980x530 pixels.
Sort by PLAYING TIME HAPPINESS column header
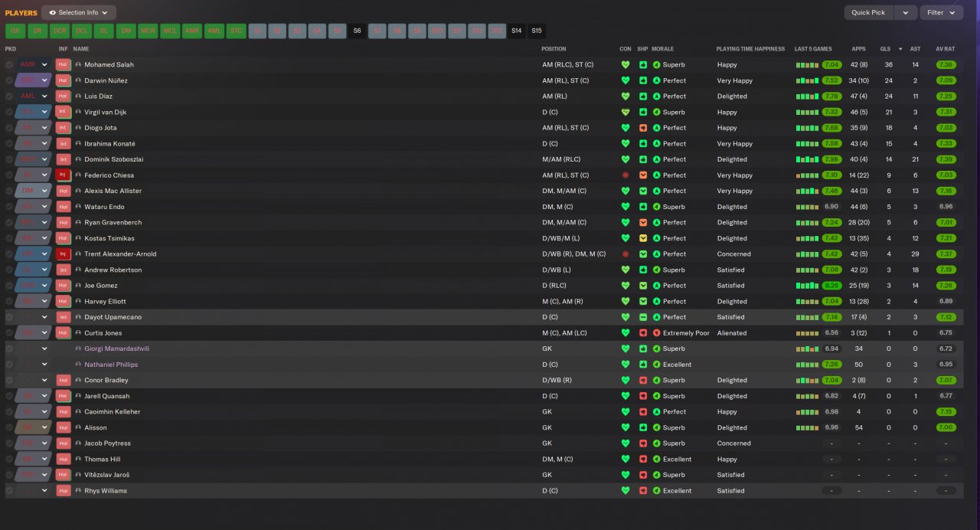click(750, 49)
